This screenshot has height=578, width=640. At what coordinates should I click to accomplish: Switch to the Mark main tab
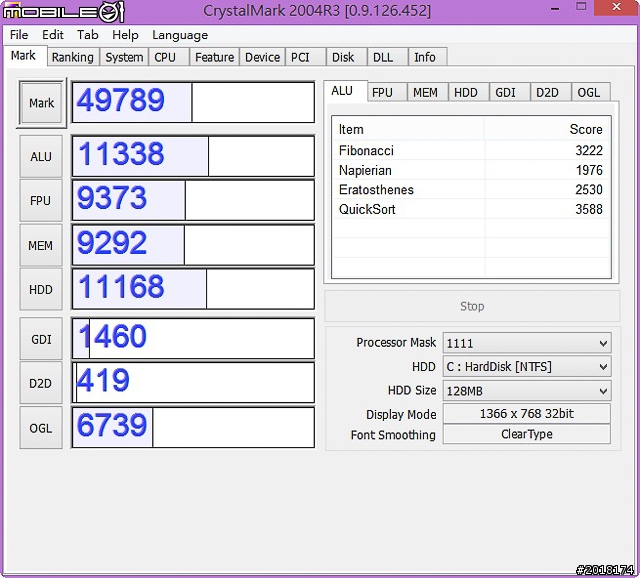[23, 55]
